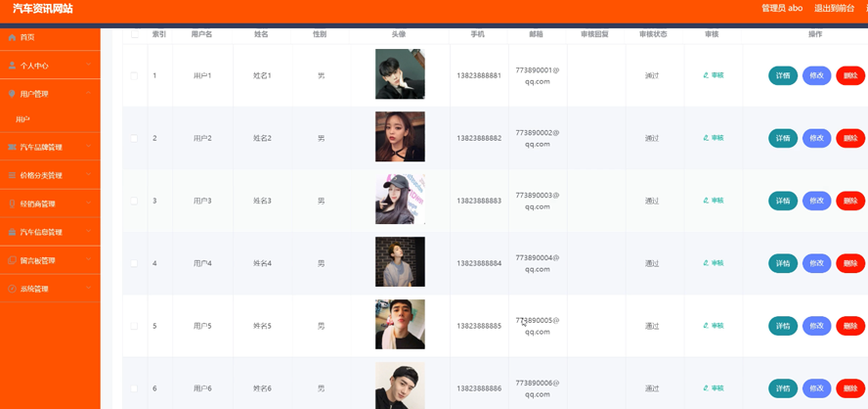Click the 经销商管理 sidebar icon
Image resolution: width=868 pixels, height=409 pixels.
click(12, 204)
